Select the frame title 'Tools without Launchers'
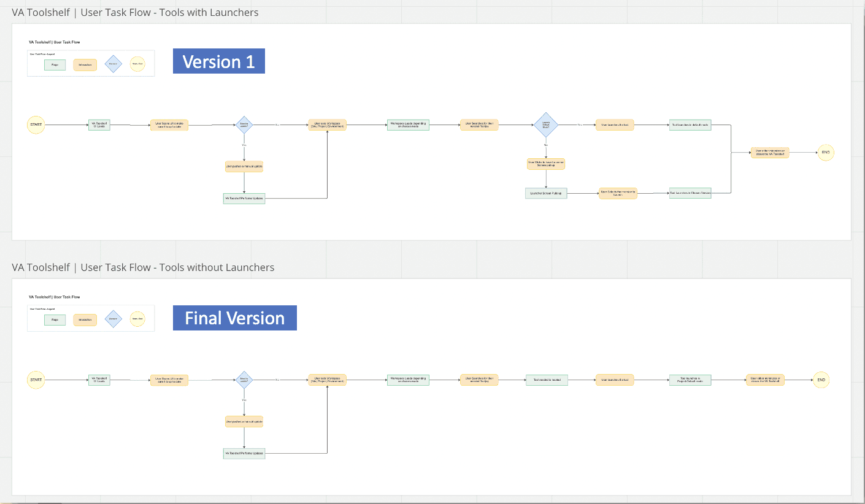Screen dimensions: 865x504 [143, 267]
